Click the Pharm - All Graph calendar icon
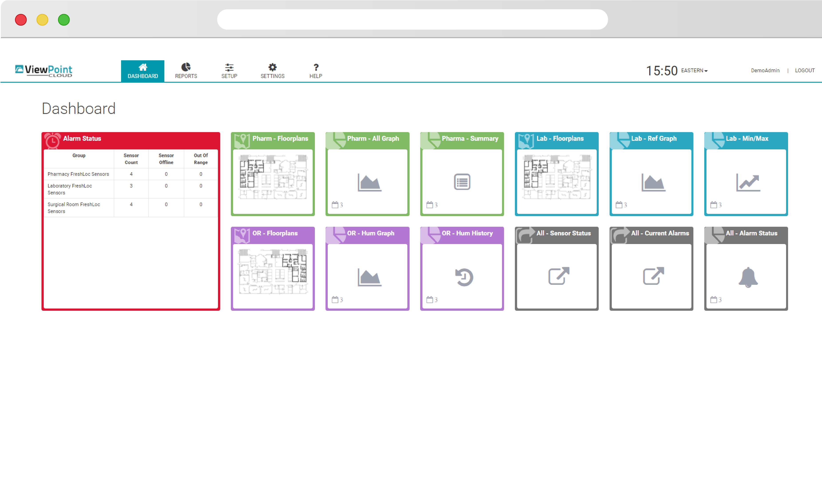Viewport: 822px width, 504px height. tap(335, 205)
